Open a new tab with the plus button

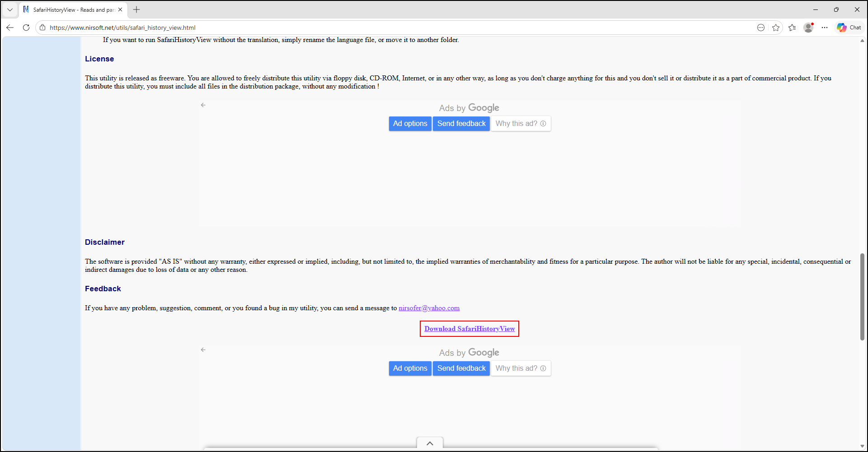click(136, 9)
